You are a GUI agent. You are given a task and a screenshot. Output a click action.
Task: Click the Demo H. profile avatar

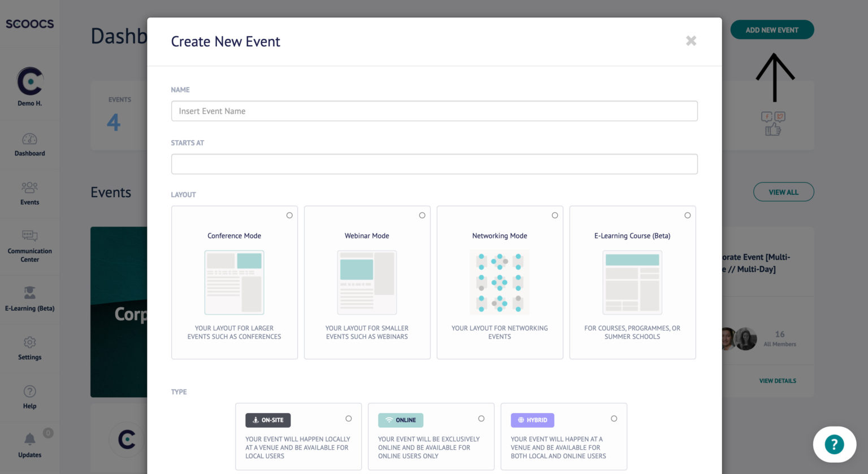[29, 81]
